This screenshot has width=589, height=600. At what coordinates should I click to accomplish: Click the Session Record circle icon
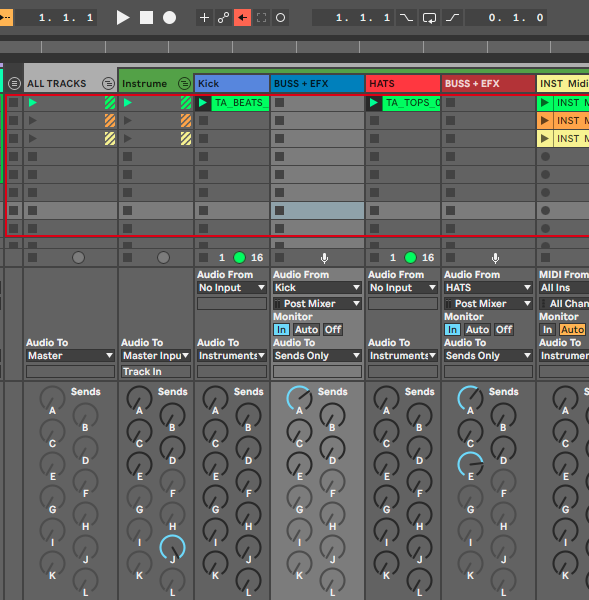tap(281, 18)
